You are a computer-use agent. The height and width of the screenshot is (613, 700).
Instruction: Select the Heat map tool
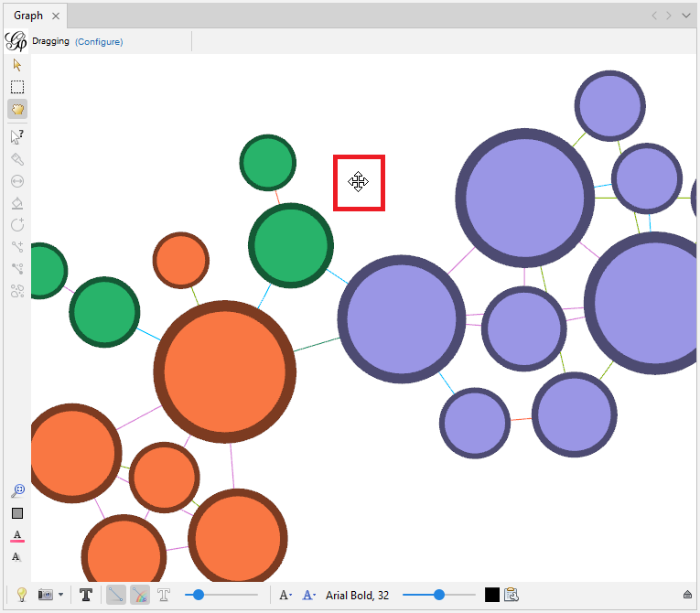click(x=17, y=291)
